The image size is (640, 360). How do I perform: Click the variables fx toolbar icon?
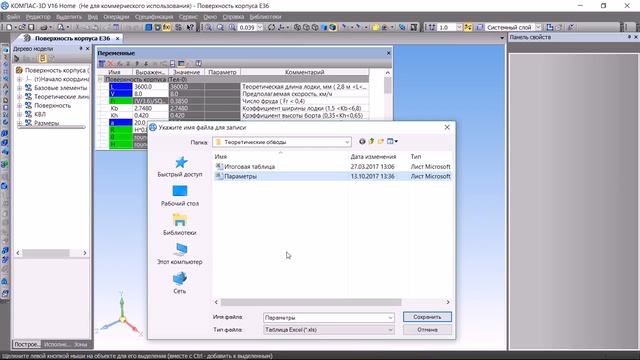167,27
